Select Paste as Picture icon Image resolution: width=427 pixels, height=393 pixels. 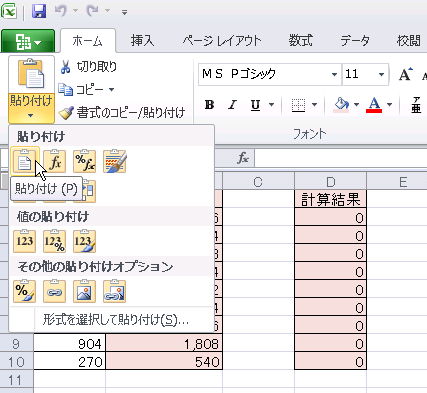coord(85,291)
